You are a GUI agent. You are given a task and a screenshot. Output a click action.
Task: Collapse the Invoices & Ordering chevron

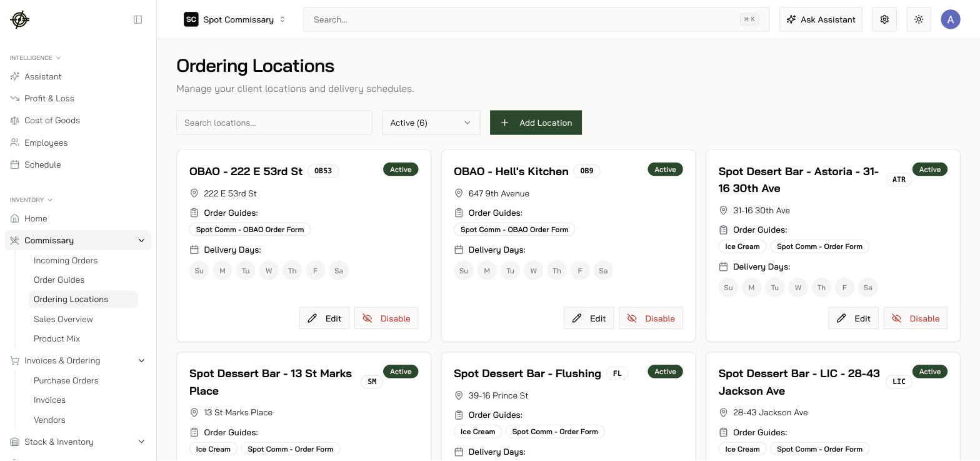pos(141,360)
